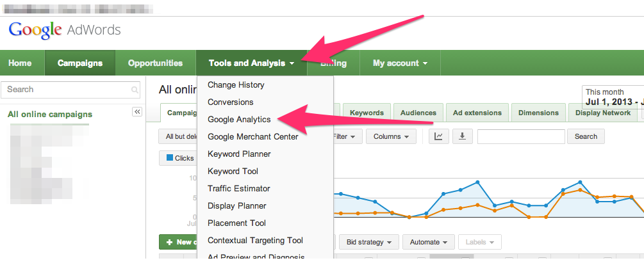Open the Clicks metric dropdown
Image resolution: width=644 pixels, height=272 pixels.
[178, 158]
